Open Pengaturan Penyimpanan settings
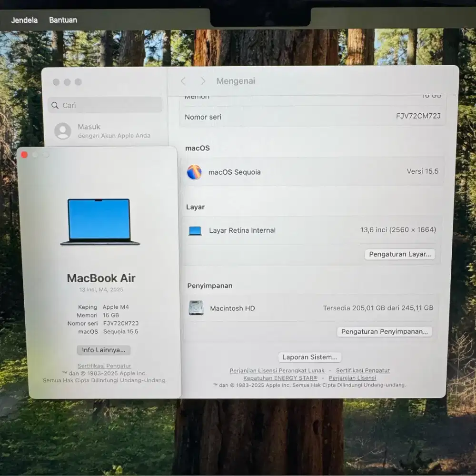Viewport: 476px width, 476px height. (x=384, y=331)
